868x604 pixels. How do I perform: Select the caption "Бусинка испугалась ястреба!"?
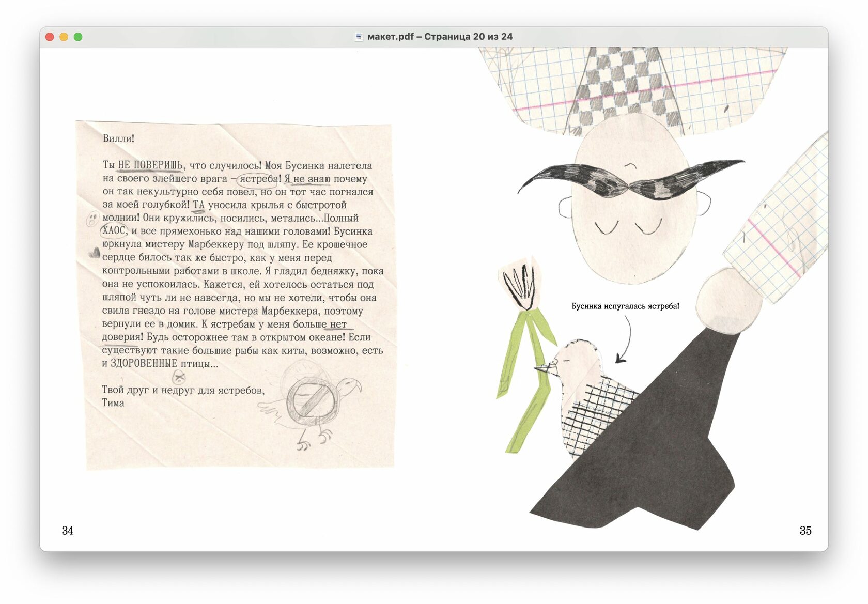pyautogui.click(x=625, y=306)
